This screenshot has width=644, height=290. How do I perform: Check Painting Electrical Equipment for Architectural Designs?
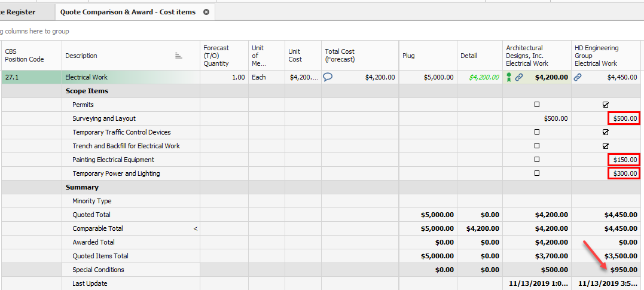pyautogui.click(x=537, y=160)
